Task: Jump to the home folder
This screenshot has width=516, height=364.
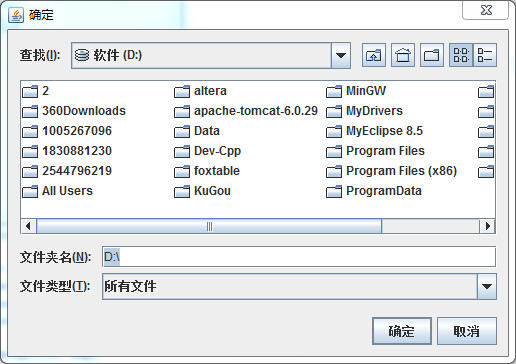Action: (403, 55)
